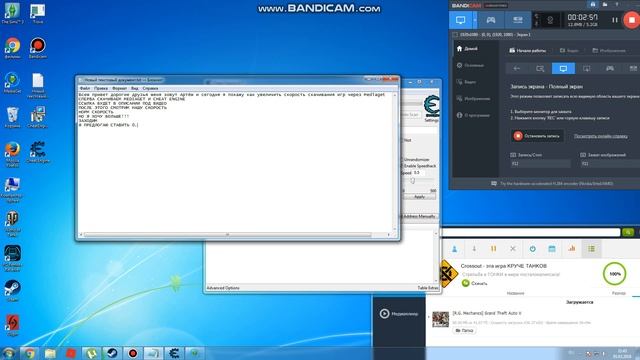Click the back arrow in Bandicam mode row
Viewport: 640px width, 360px height.
[x=517, y=68]
